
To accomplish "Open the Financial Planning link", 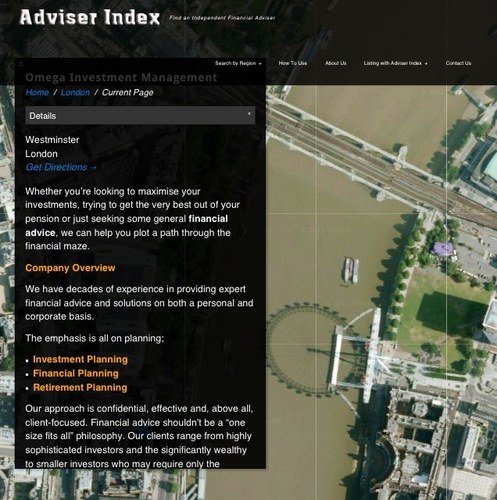I will (76, 373).
